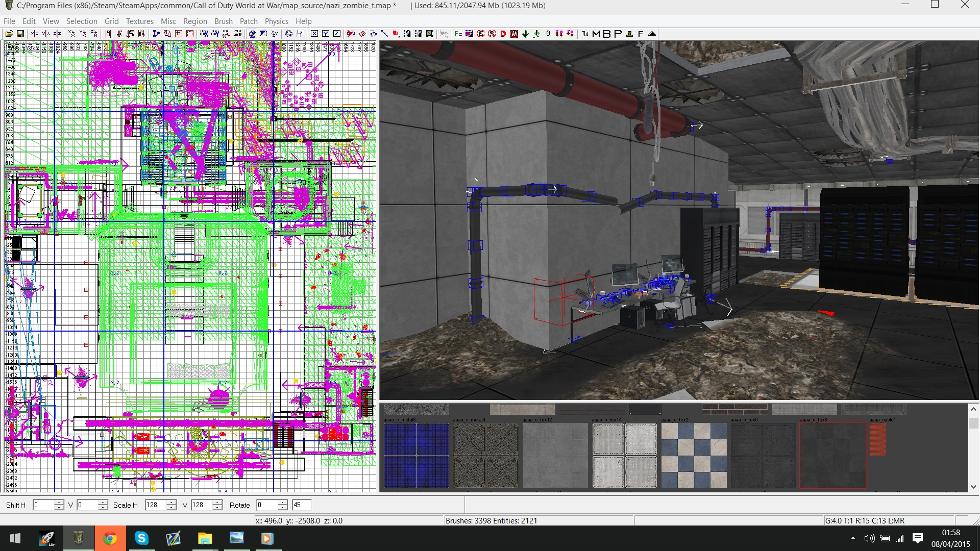This screenshot has height=551, width=980.
Task: Click the red D toolbar icon
Action: [503, 34]
